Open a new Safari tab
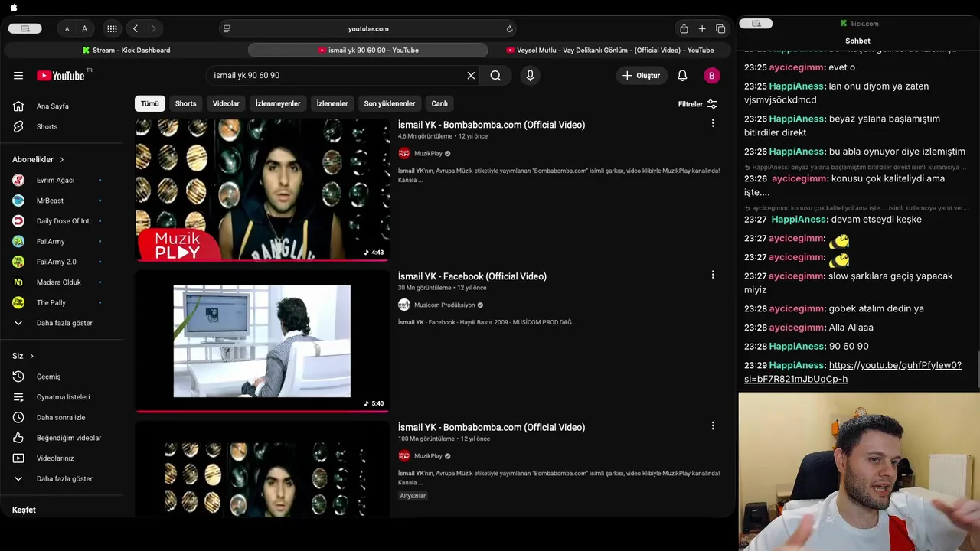Image resolution: width=980 pixels, height=551 pixels. (702, 29)
